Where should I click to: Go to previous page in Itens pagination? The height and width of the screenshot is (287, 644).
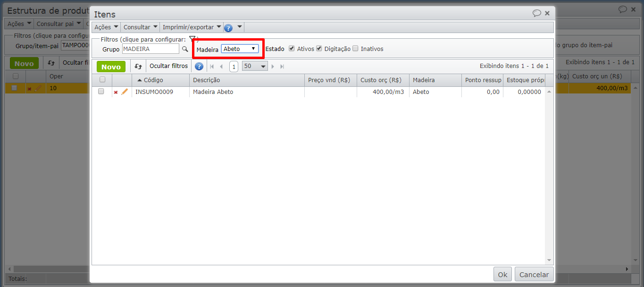pyautogui.click(x=221, y=67)
